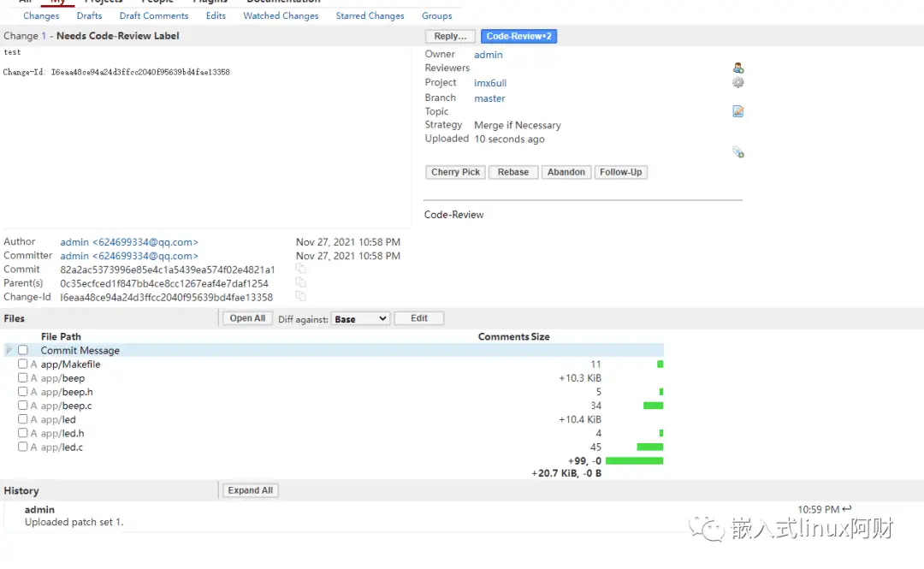This screenshot has width=924, height=569.
Task: Mark app/led.h checkbox as reviewed
Action: click(x=23, y=433)
